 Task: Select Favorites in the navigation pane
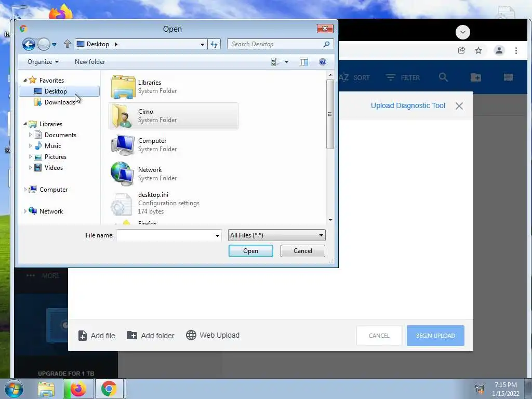51,81
